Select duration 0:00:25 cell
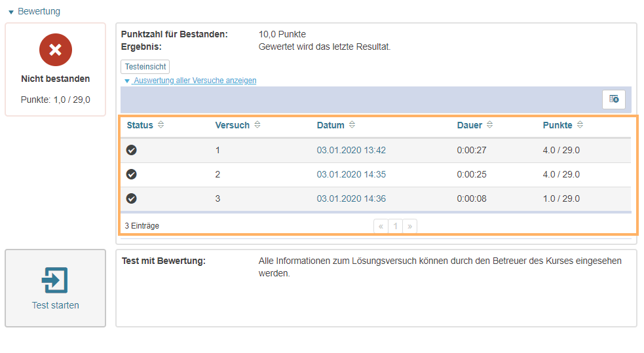 [x=472, y=174]
